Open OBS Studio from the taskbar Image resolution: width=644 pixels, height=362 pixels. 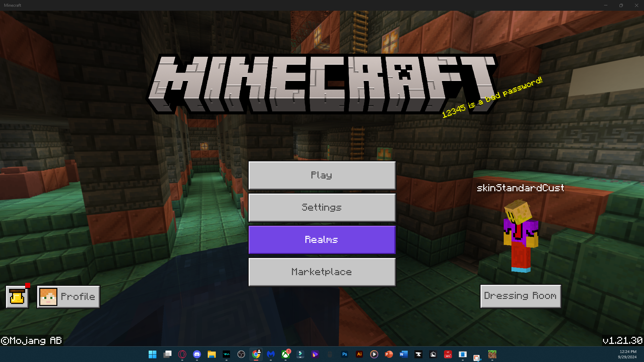click(x=241, y=354)
